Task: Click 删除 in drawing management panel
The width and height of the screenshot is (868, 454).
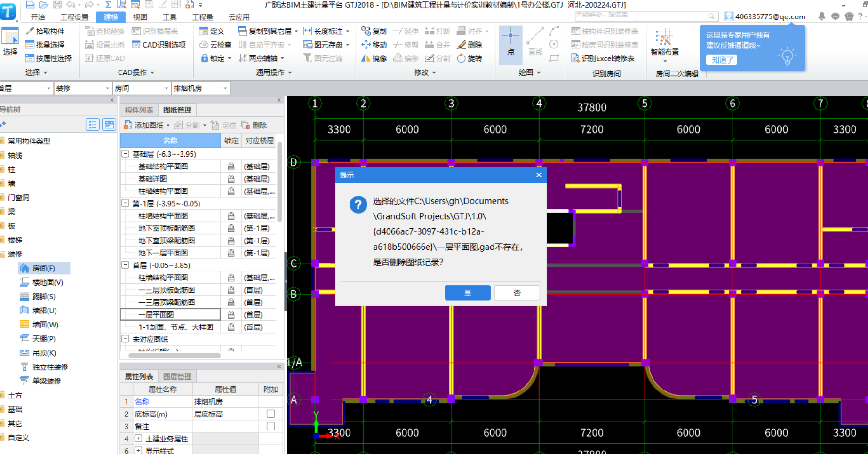Action: pos(254,125)
